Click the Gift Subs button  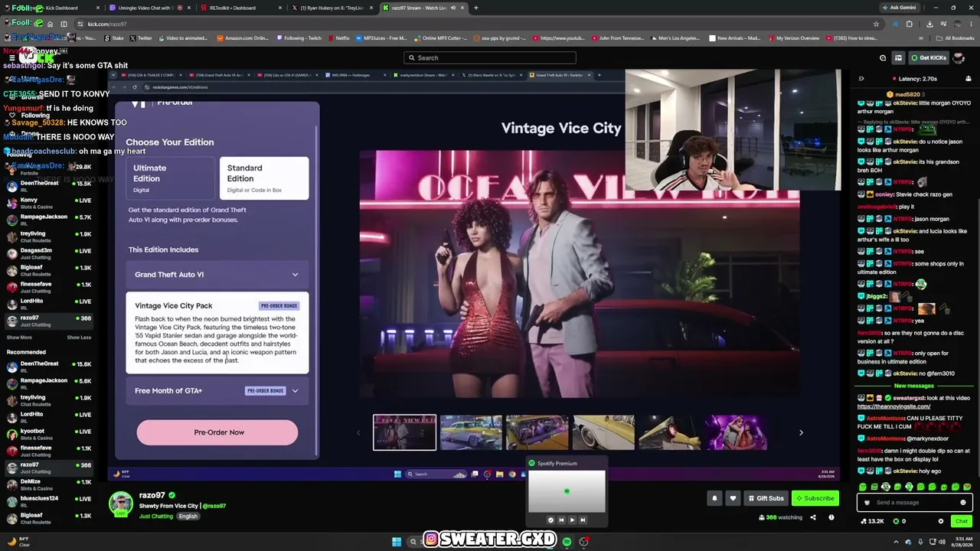pos(766,498)
